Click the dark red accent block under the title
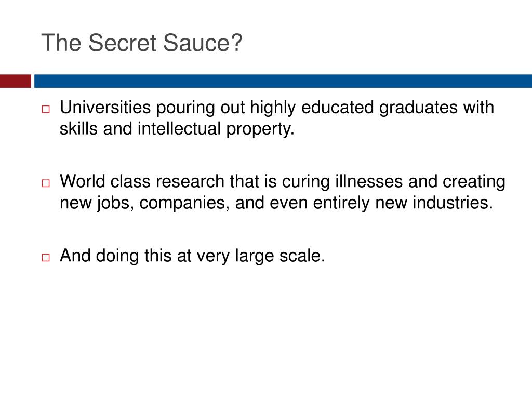The image size is (532, 399). click(x=16, y=81)
